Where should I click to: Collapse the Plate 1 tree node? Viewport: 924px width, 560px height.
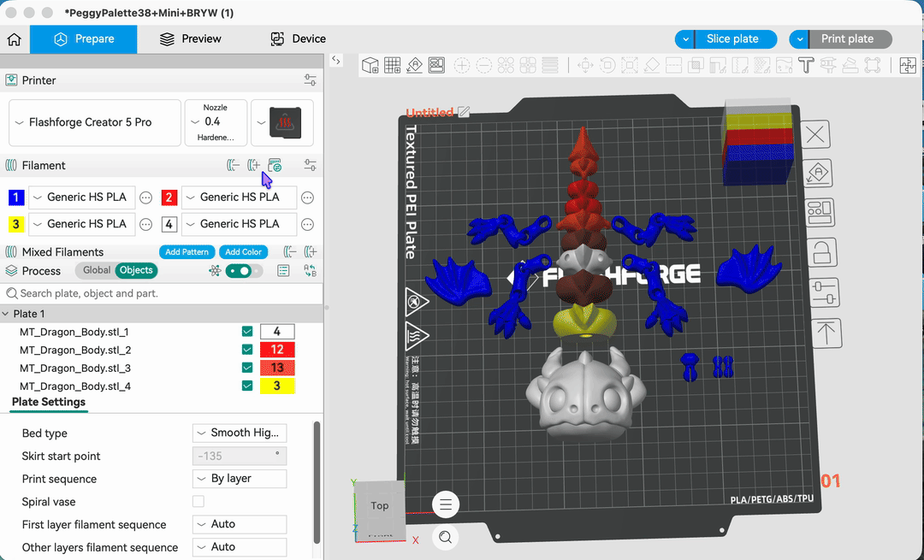pyautogui.click(x=6, y=314)
